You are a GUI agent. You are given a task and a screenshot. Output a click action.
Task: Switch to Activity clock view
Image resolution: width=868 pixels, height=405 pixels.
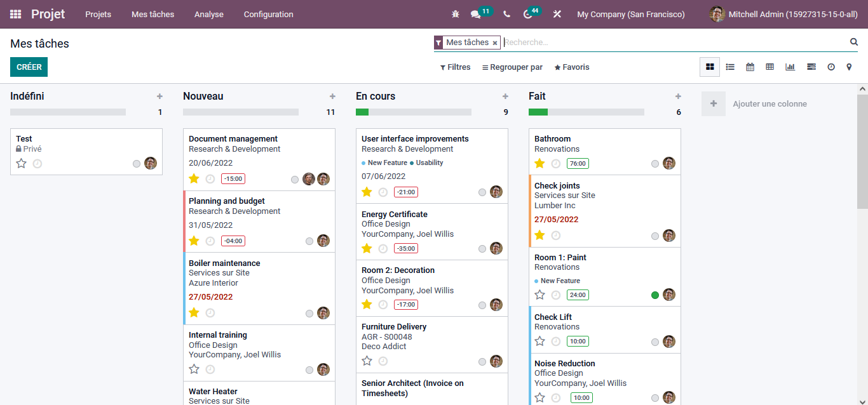click(831, 67)
